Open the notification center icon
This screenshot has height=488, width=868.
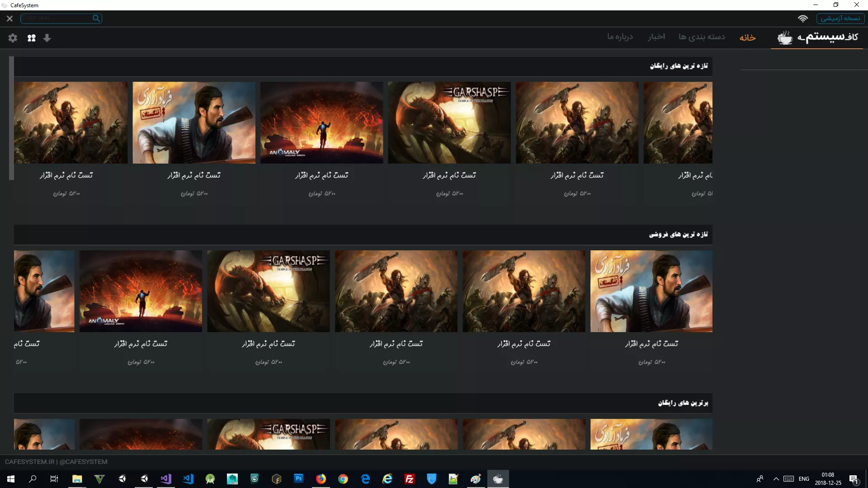(x=854, y=479)
